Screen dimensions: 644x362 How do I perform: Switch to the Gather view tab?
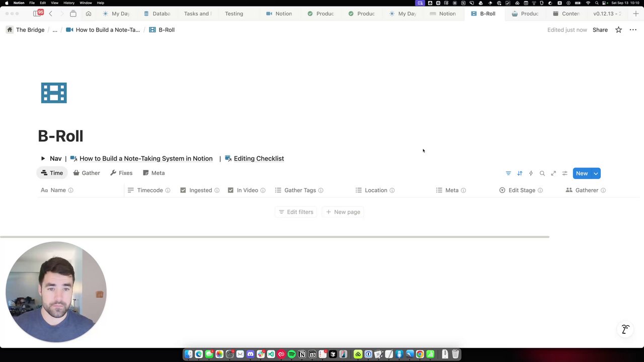pyautogui.click(x=87, y=173)
